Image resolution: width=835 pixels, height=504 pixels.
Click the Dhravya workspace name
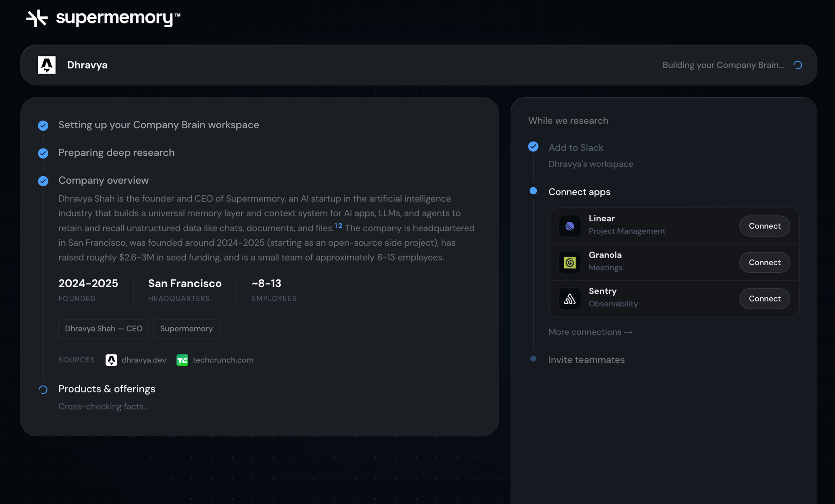click(87, 65)
